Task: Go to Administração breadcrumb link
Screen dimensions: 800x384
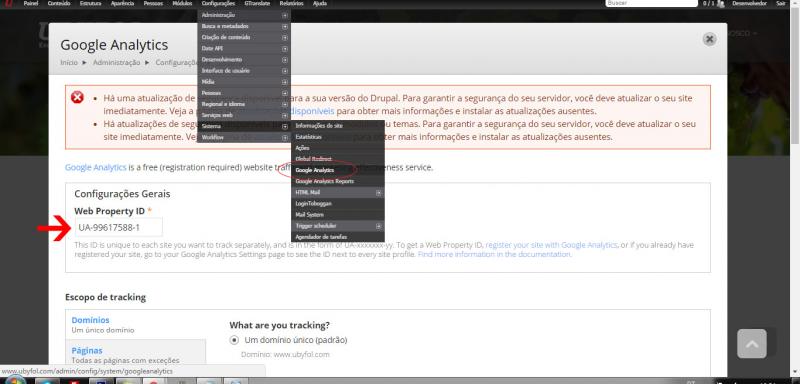Action: [x=116, y=62]
